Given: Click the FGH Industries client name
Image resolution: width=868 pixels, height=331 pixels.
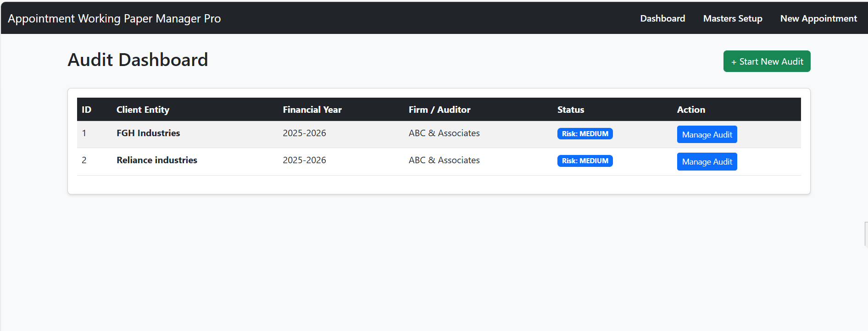Looking at the screenshot, I should pos(148,133).
